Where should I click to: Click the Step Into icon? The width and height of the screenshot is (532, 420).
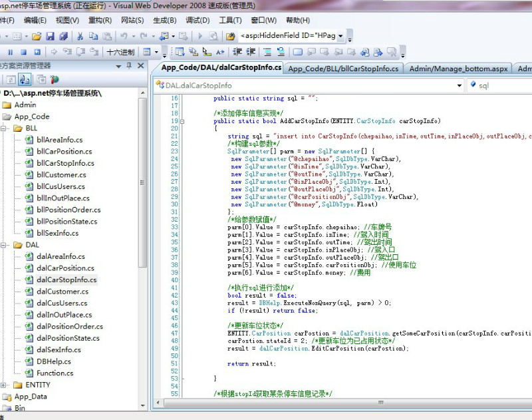pyautogui.click(x=68, y=52)
